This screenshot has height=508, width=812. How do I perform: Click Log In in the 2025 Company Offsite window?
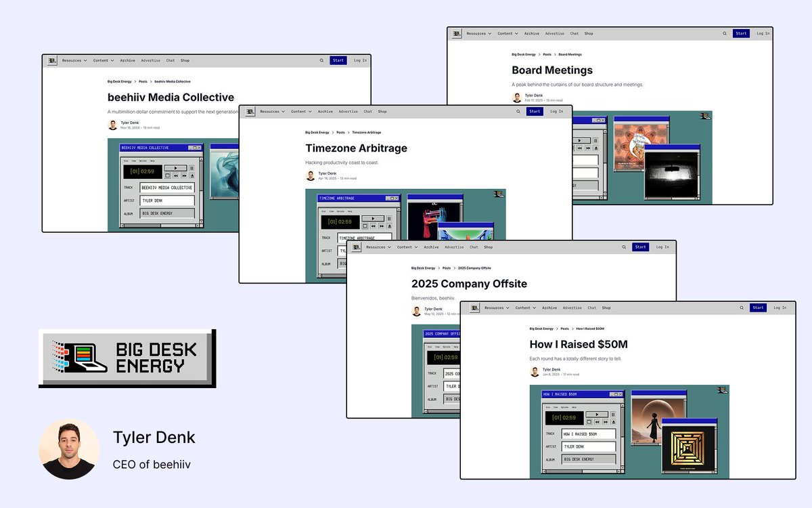click(662, 247)
